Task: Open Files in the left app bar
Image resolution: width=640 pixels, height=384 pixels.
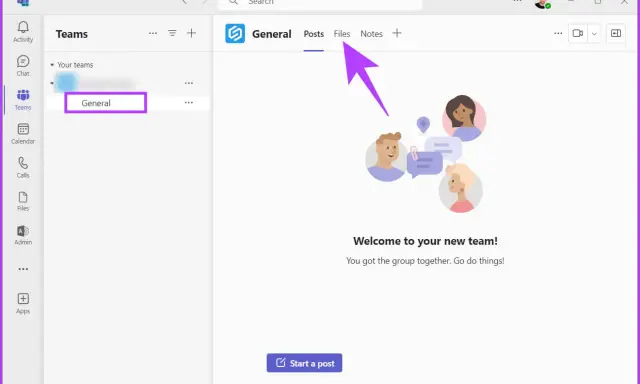Action: [x=23, y=201]
